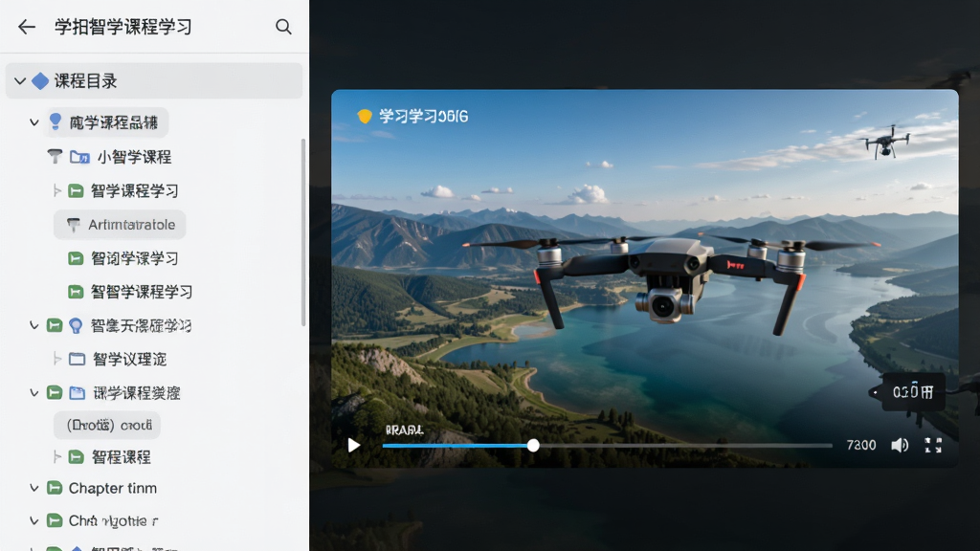This screenshot has width=980, height=551.
Task: Expand the 智学课程学习 row triangle
Action: click(x=56, y=190)
